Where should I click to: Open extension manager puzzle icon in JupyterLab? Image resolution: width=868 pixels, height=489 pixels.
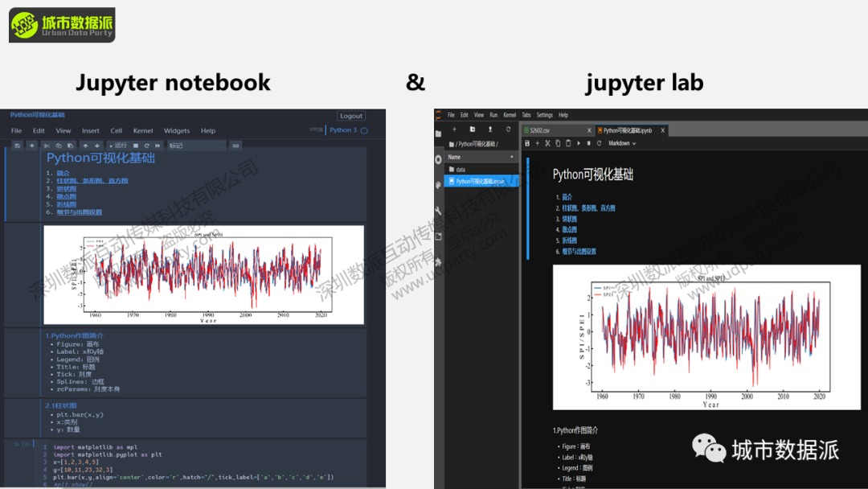(439, 262)
